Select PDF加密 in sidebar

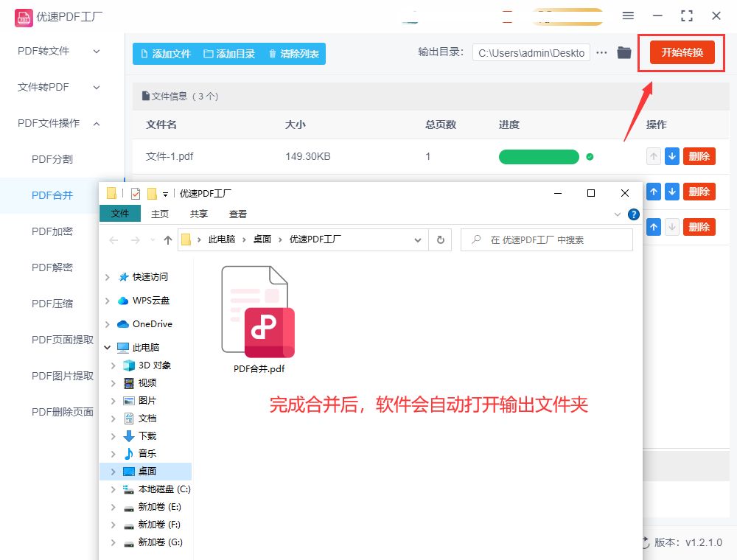(x=52, y=231)
